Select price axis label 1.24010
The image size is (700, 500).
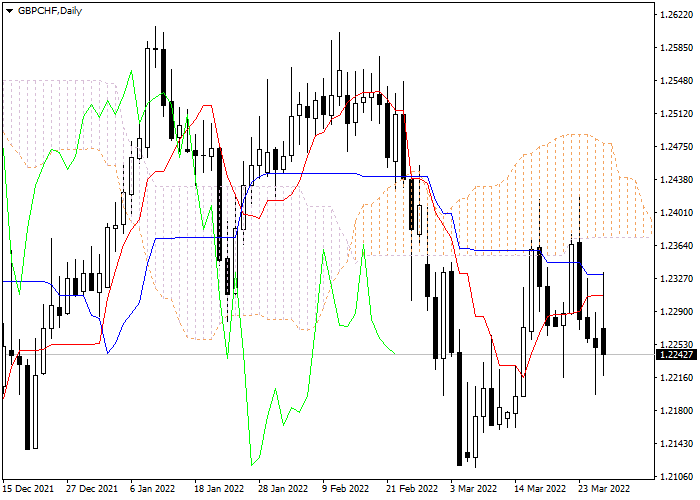click(676, 212)
